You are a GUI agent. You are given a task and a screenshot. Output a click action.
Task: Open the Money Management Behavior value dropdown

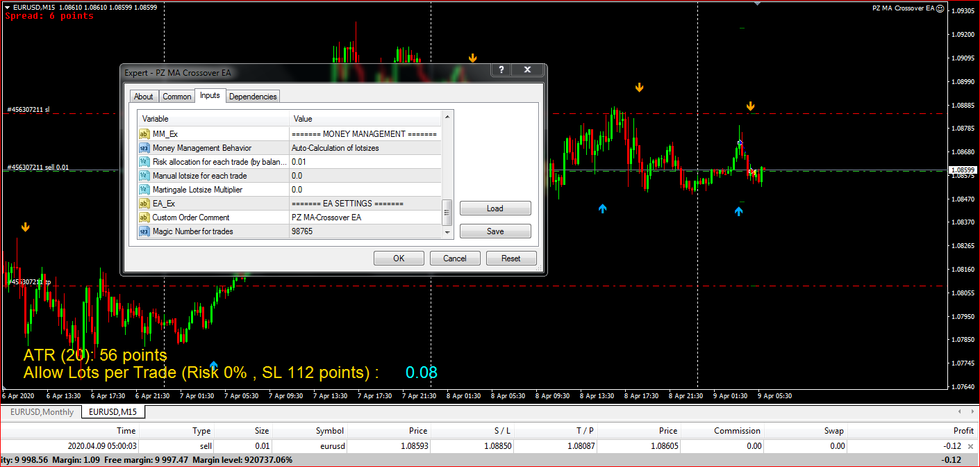[365, 148]
